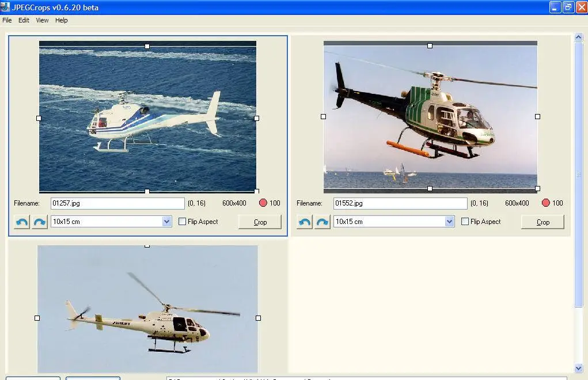Screen dimensions: 588x380
Task: Select the white helicopter in sky image
Action: (x=148, y=309)
